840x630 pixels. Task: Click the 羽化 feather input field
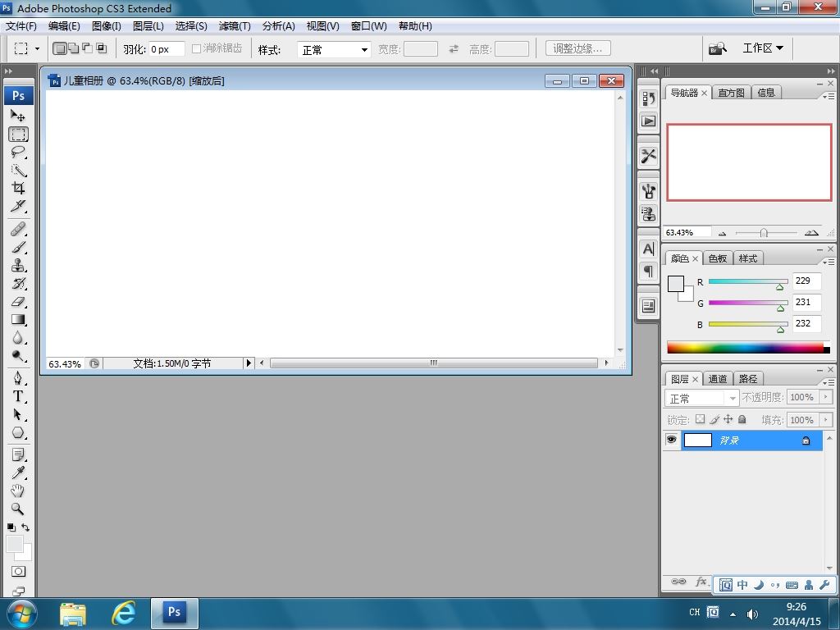click(167, 49)
